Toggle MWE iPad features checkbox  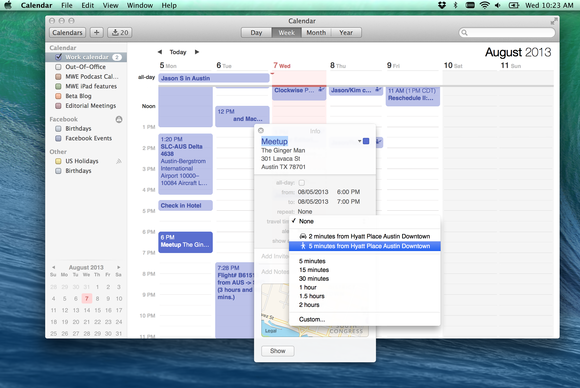[x=58, y=86]
